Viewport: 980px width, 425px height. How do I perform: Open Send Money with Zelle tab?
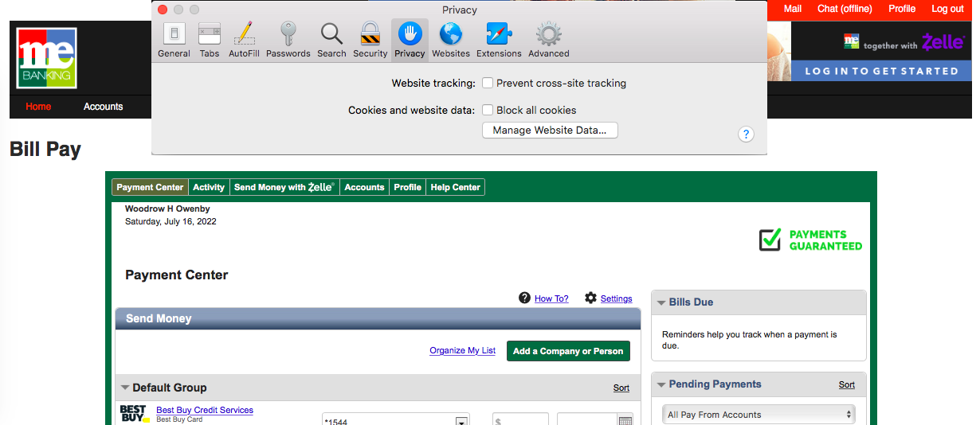(284, 187)
